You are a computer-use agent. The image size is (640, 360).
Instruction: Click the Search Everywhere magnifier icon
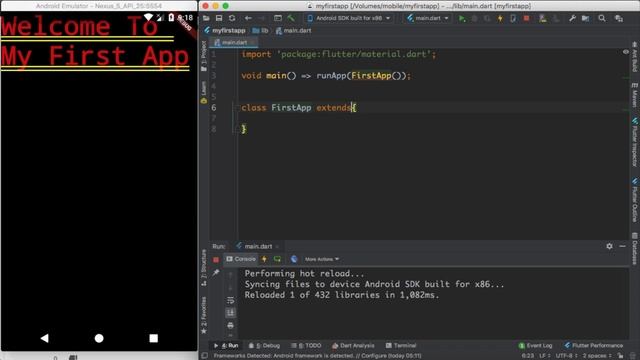(x=602, y=18)
